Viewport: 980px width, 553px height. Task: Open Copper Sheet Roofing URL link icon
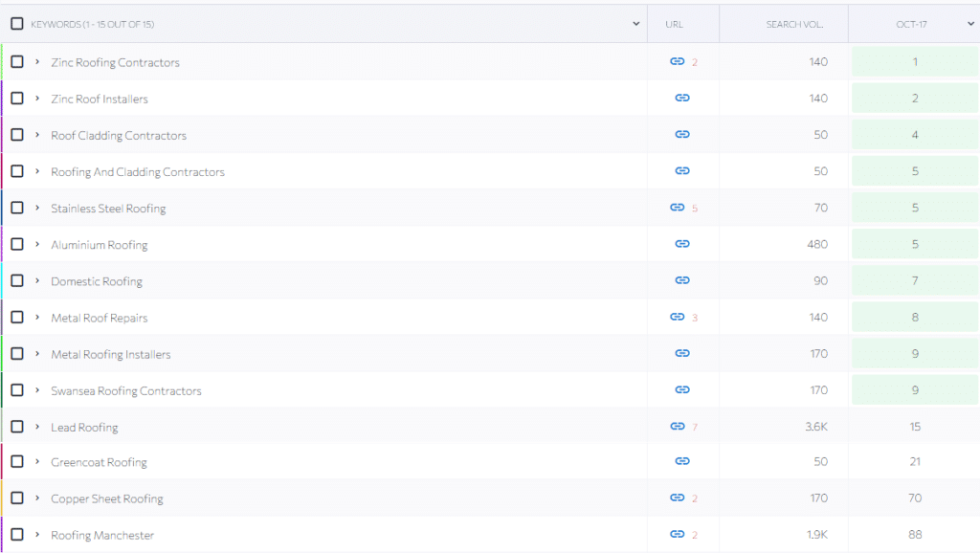coord(677,498)
